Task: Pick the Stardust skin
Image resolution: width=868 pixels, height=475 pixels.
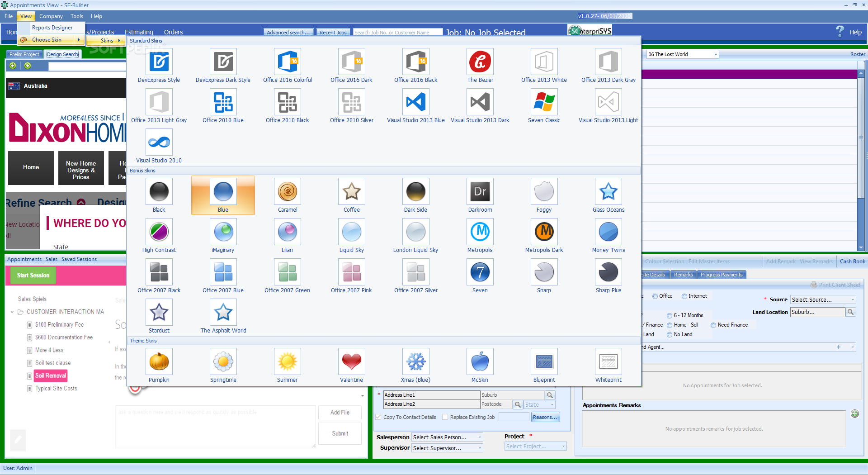Action: click(159, 313)
